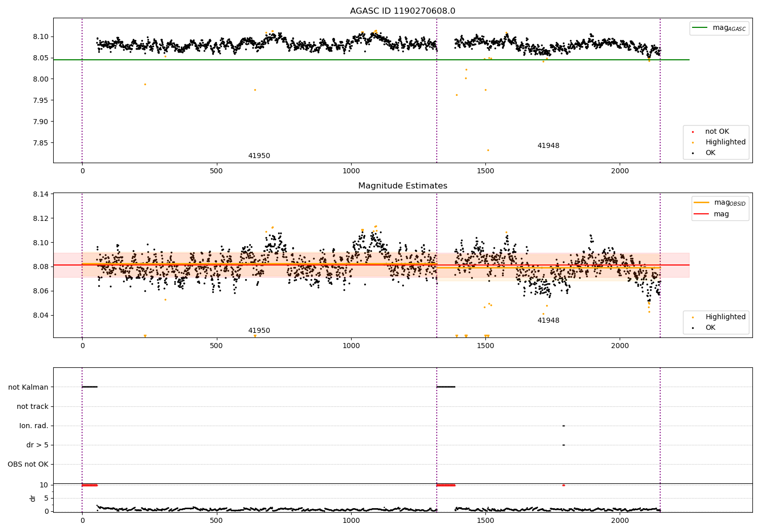Click the 'OBS not OK' axis label
The image size is (760, 532).
(x=28, y=464)
